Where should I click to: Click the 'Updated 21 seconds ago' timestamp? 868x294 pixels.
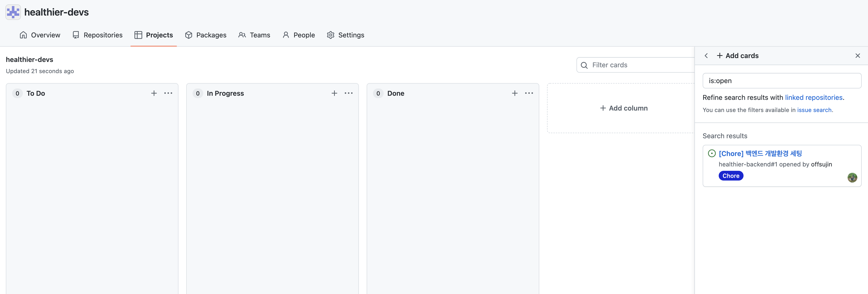pos(40,71)
